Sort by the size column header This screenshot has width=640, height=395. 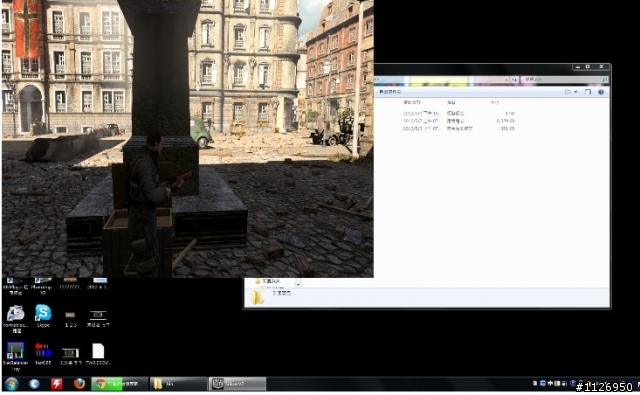click(494, 103)
